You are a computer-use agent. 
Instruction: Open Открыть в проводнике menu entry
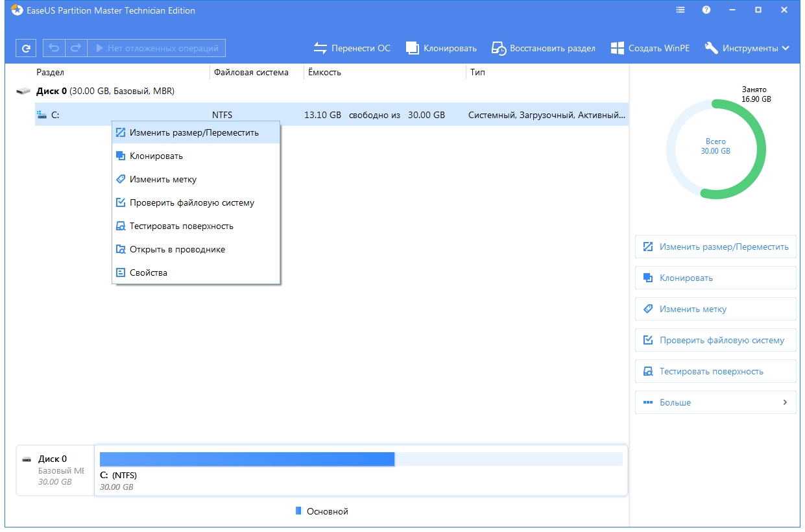tap(177, 249)
